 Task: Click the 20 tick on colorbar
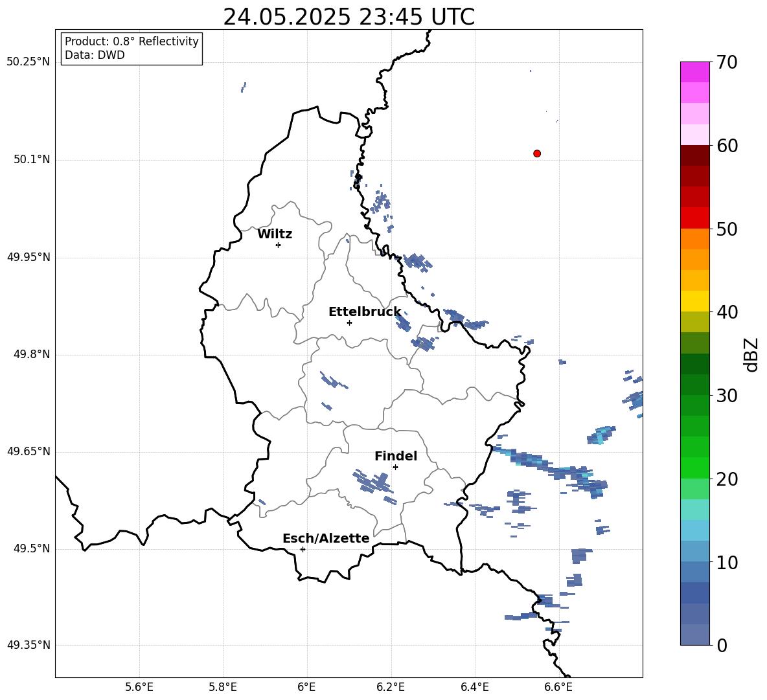point(727,479)
